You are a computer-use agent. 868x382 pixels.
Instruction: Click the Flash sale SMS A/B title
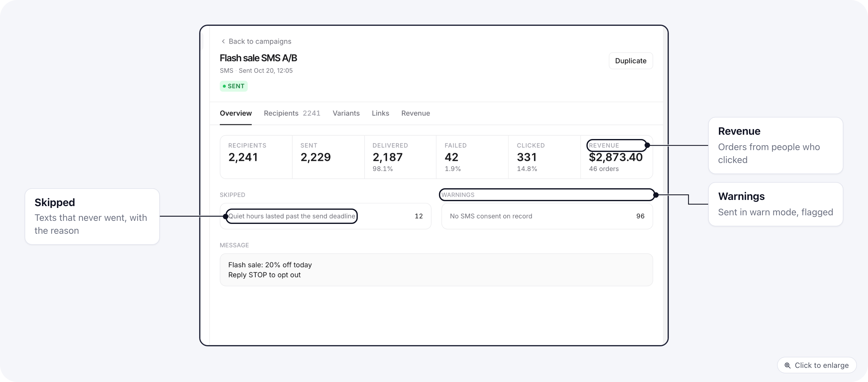(x=258, y=58)
